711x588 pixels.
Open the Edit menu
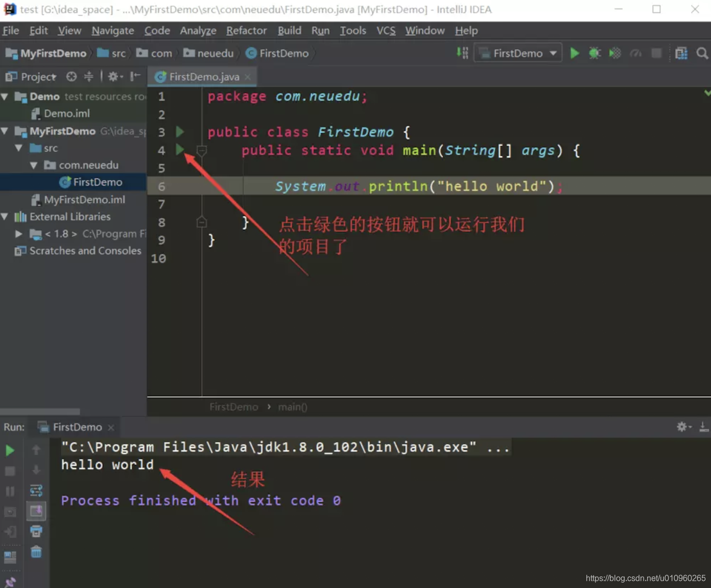[39, 31]
